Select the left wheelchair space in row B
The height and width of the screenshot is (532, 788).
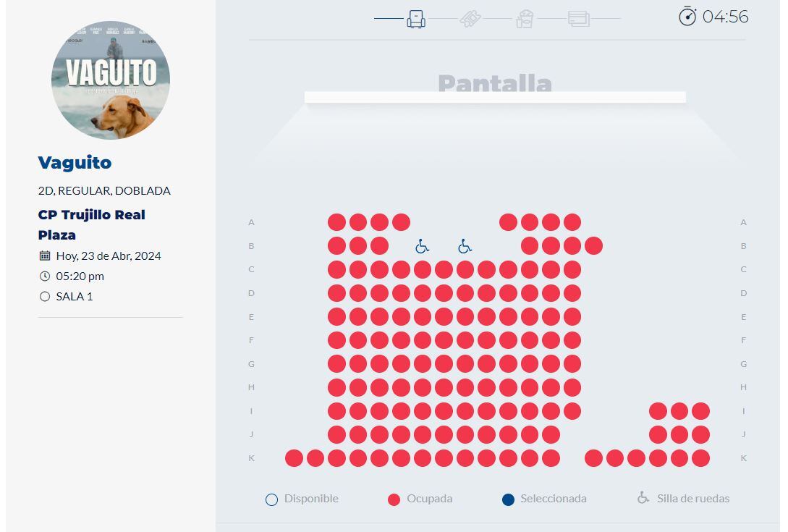point(423,246)
